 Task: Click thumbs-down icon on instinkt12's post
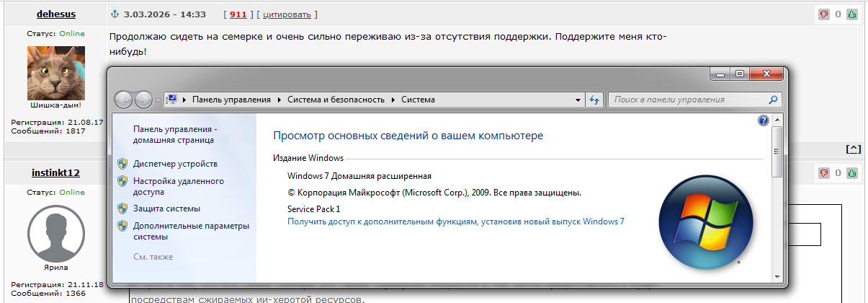click(824, 173)
